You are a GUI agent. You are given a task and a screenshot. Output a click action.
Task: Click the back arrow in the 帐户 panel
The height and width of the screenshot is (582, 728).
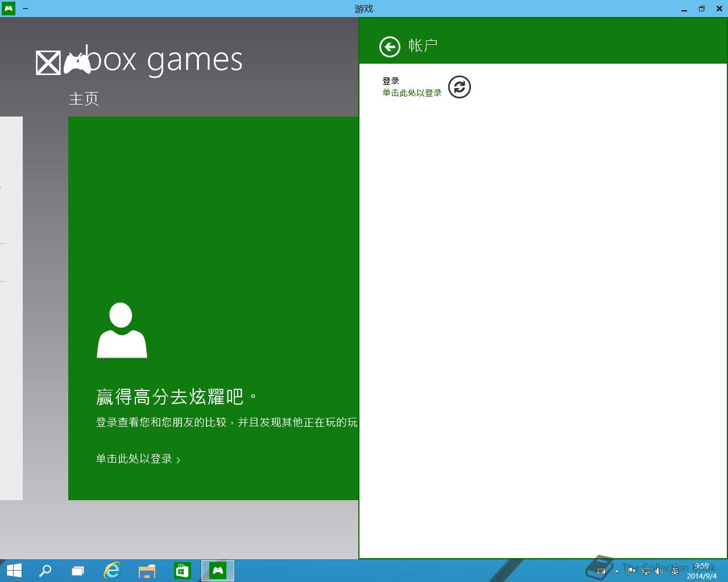pyautogui.click(x=390, y=47)
